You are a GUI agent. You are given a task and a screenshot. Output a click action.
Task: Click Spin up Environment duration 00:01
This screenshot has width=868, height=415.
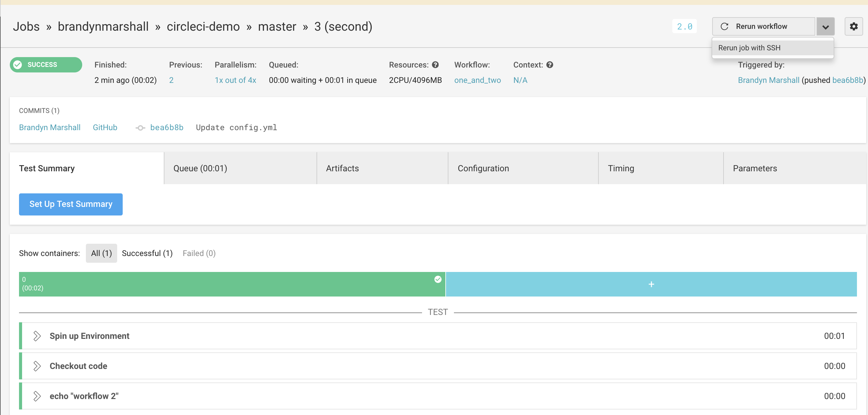(x=834, y=336)
